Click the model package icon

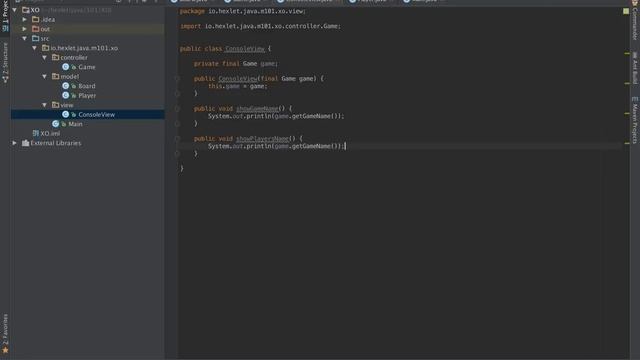coord(56,76)
